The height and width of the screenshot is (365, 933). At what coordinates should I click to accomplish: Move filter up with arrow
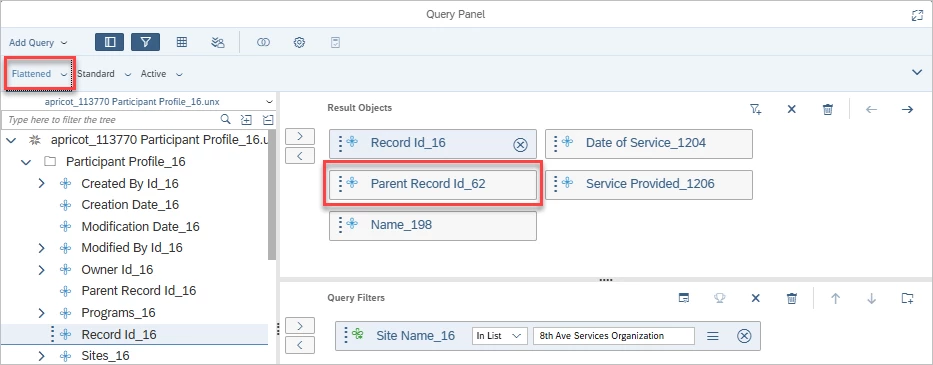click(x=835, y=298)
